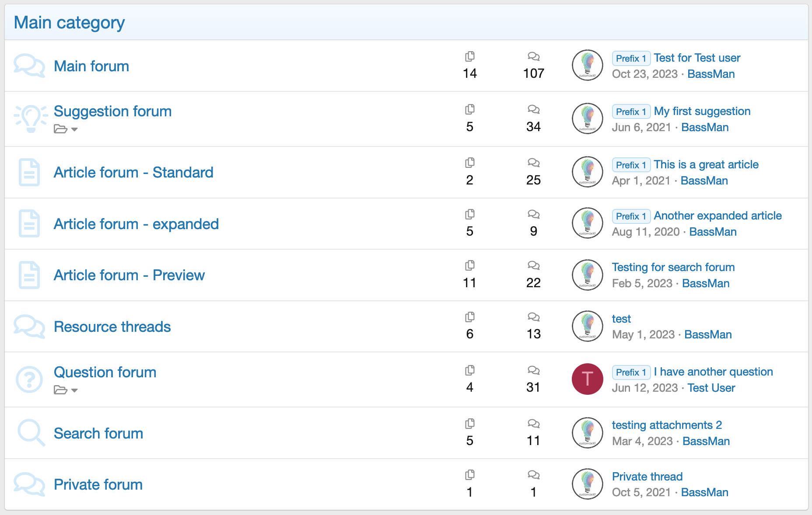Screen dimensions: 812x515
Task: Click the Question forum question mark icon
Action: pyautogui.click(x=29, y=379)
